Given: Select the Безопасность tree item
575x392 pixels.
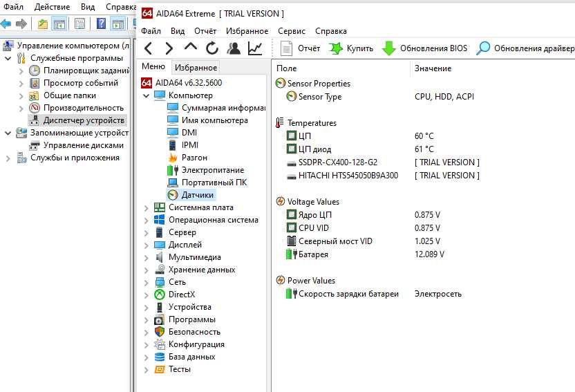Looking at the screenshot, I should 194,333.
